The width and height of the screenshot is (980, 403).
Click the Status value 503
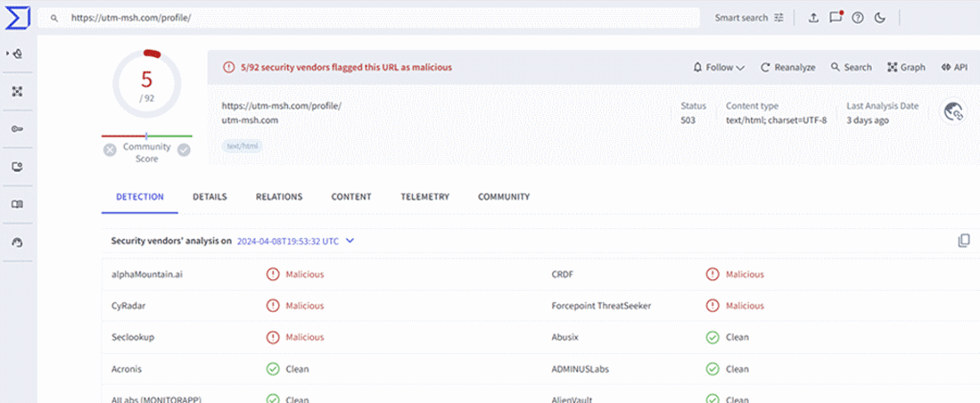688,120
